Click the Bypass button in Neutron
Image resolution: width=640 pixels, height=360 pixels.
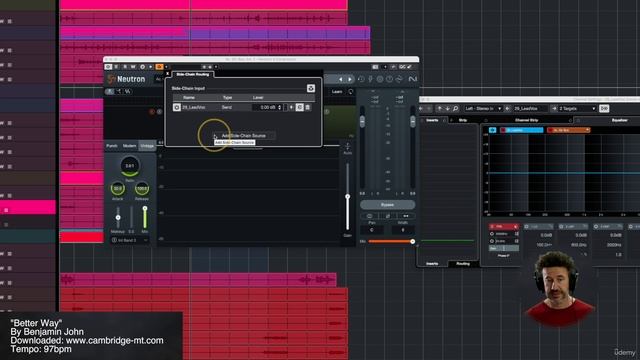click(387, 204)
